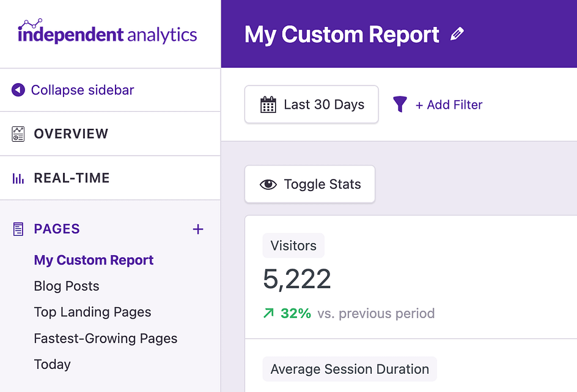Open the Top Landing Pages report

92,312
